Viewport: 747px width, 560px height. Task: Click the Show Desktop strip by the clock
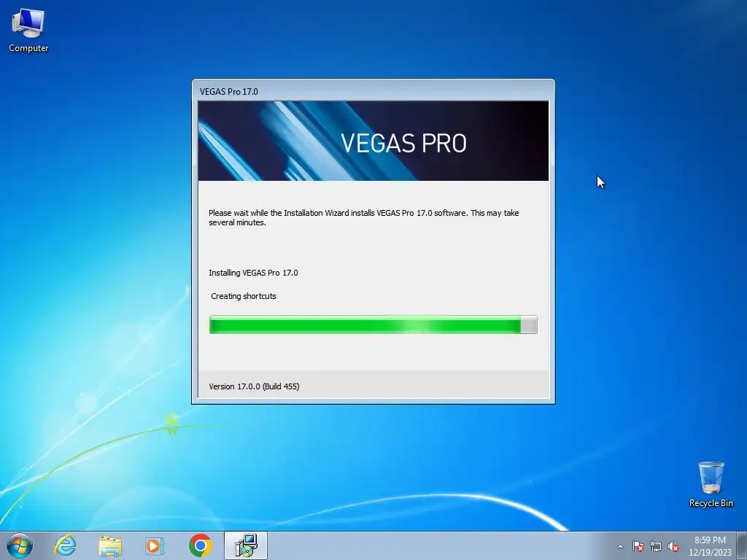point(742,545)
